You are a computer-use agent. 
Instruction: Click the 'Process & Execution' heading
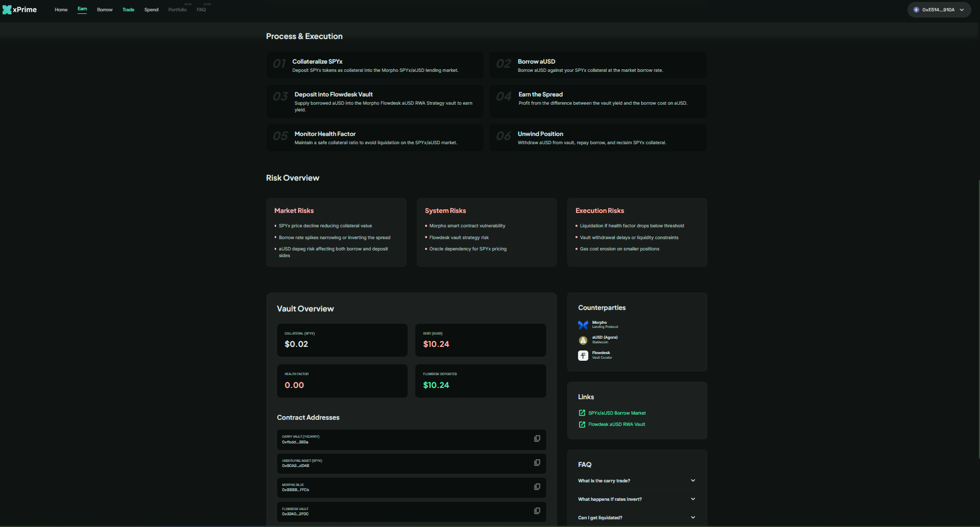click(304, 36)
